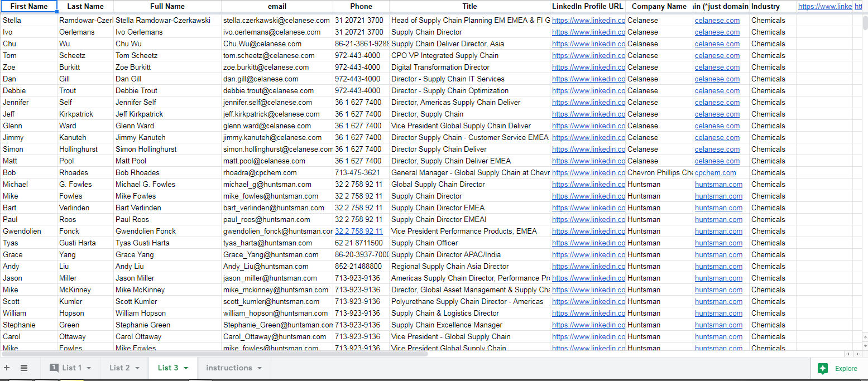Select the LinkedIn Profile URL header cell
The height and width of the screenshot is (381, 868).
point(588,6)
